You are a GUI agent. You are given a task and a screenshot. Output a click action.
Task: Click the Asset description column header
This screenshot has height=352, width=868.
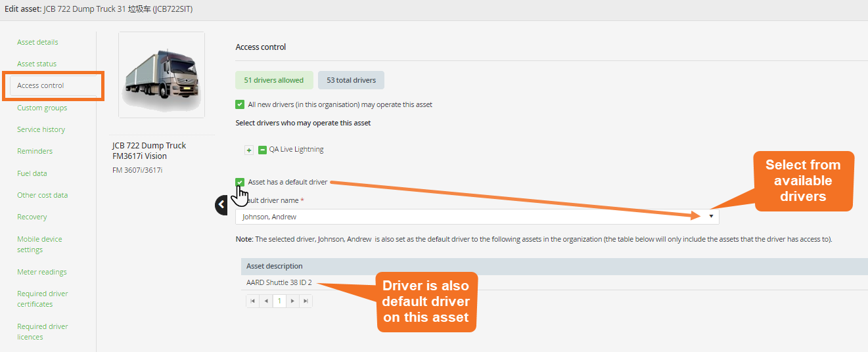(x=554, y=266)
